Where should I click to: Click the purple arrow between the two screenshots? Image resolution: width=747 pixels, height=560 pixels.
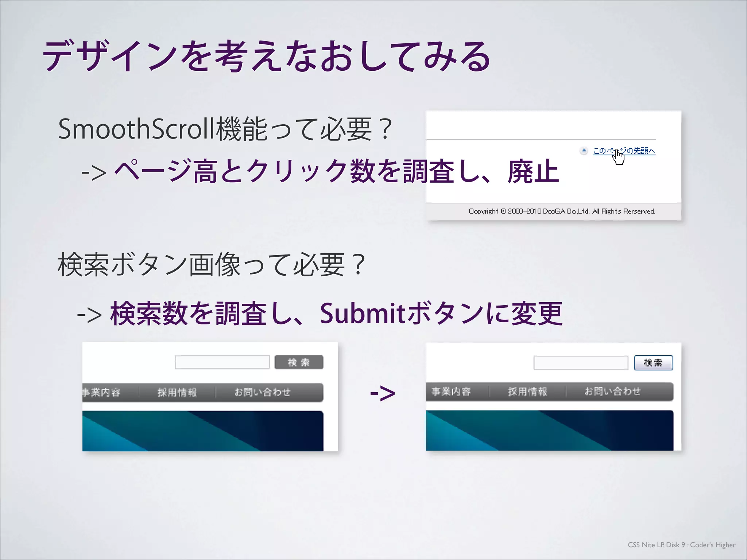click(x=382, y=393)
